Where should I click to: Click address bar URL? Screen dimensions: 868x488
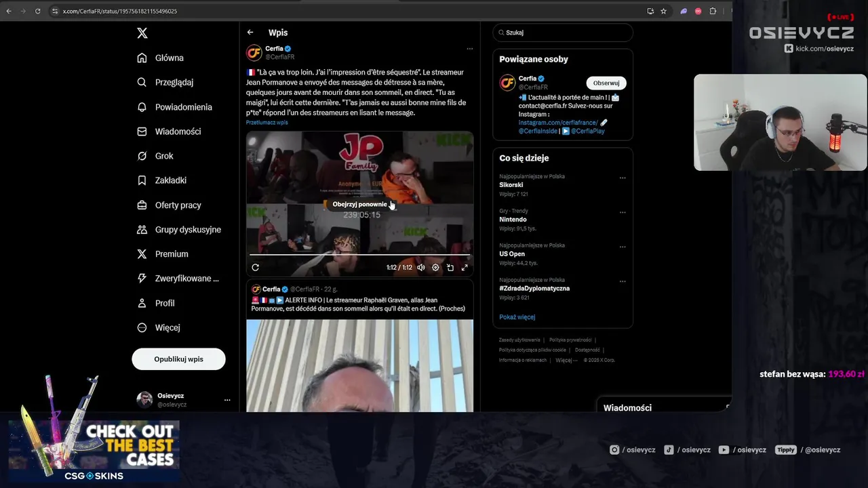[120, 11]
